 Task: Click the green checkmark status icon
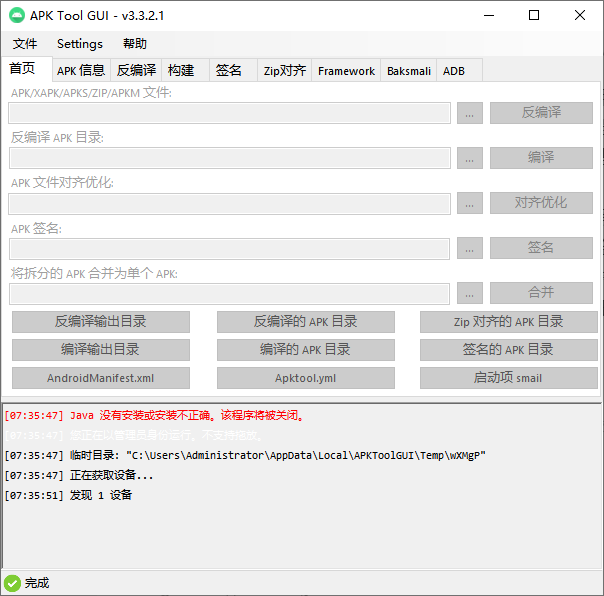point(12,583)
